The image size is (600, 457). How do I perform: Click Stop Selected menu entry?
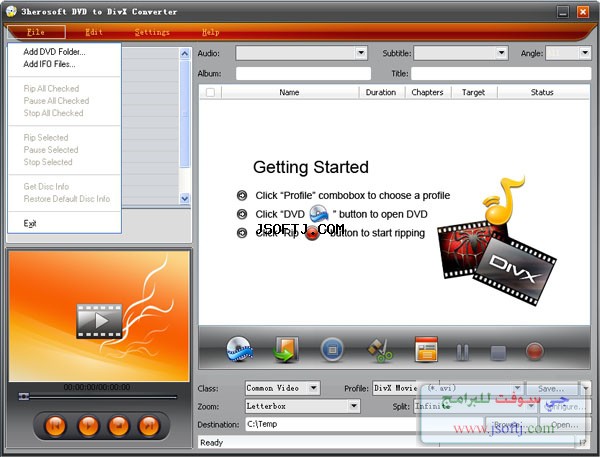click(x=48, y=162)
